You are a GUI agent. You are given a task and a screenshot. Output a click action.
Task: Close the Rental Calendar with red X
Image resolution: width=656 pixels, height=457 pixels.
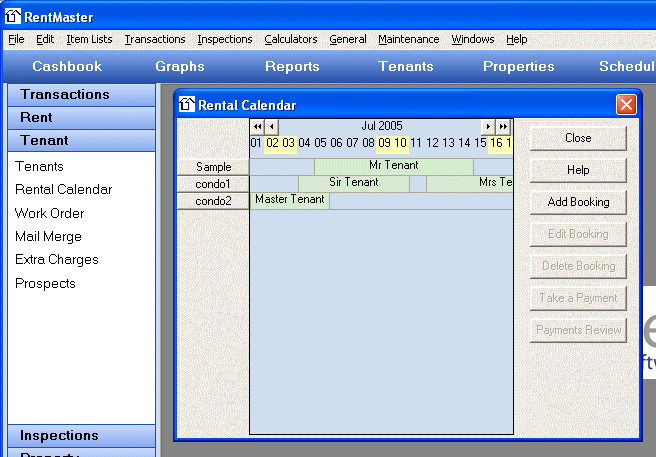(x=626, y=105)
